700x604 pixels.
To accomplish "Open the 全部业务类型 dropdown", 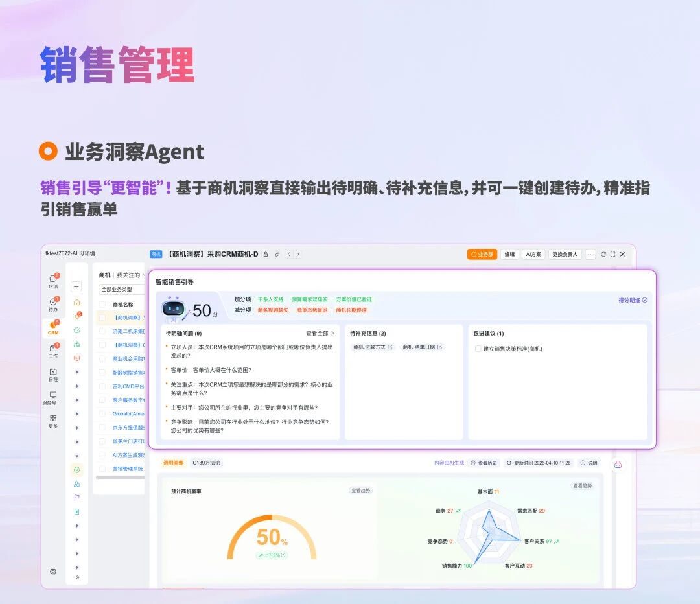I will point(122,289).
